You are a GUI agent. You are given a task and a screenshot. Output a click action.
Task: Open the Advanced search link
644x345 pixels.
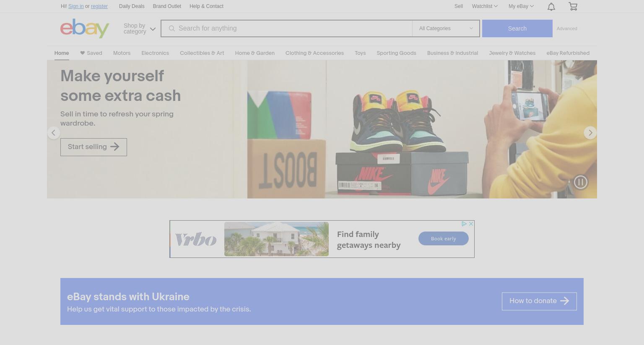pyautogui.click(x=567, y=28)
